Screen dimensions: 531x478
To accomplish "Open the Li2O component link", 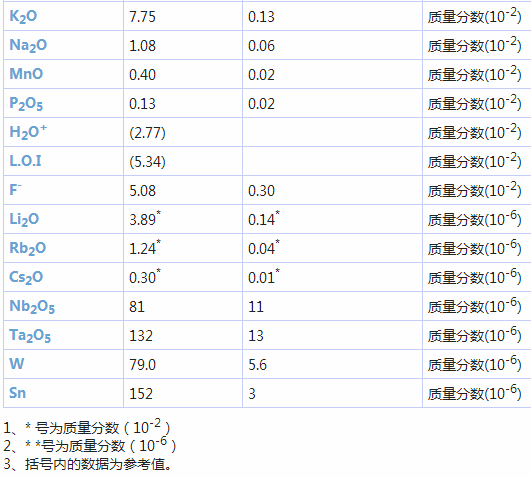I will click(x=24, y=220).
